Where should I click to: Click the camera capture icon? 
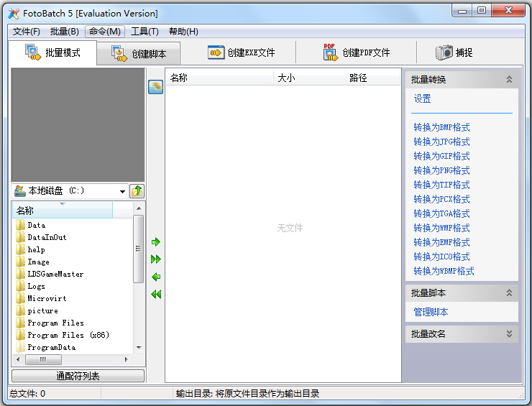[444, 52]
